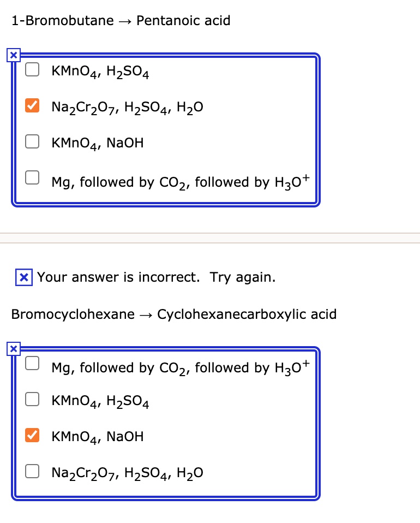Check the KMnO4, H2SO4 option for 1-Bromobutane

pyautogui.click(x=32, y=69)
